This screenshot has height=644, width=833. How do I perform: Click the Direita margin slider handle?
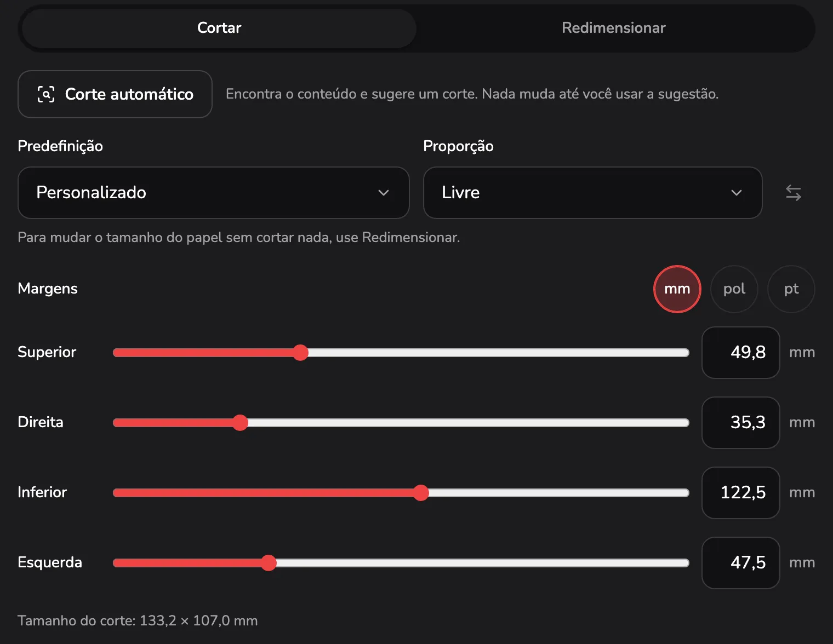click(240, 423)
